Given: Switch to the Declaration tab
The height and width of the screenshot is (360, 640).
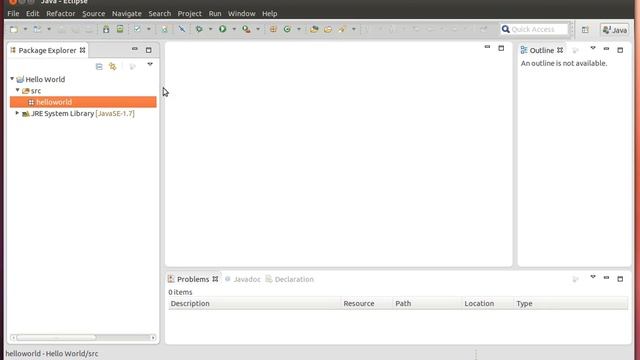Looking at the screenshot, I should [x=290, y=279].
